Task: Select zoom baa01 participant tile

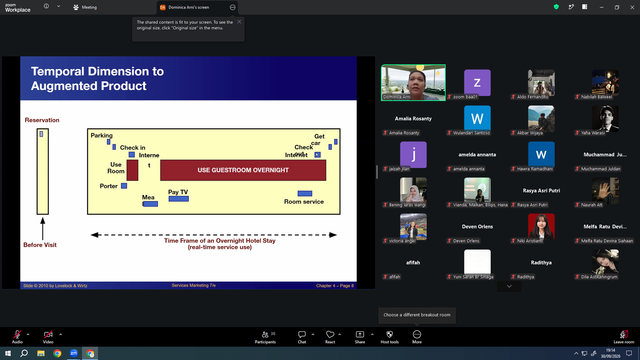Action: point(477,82)
